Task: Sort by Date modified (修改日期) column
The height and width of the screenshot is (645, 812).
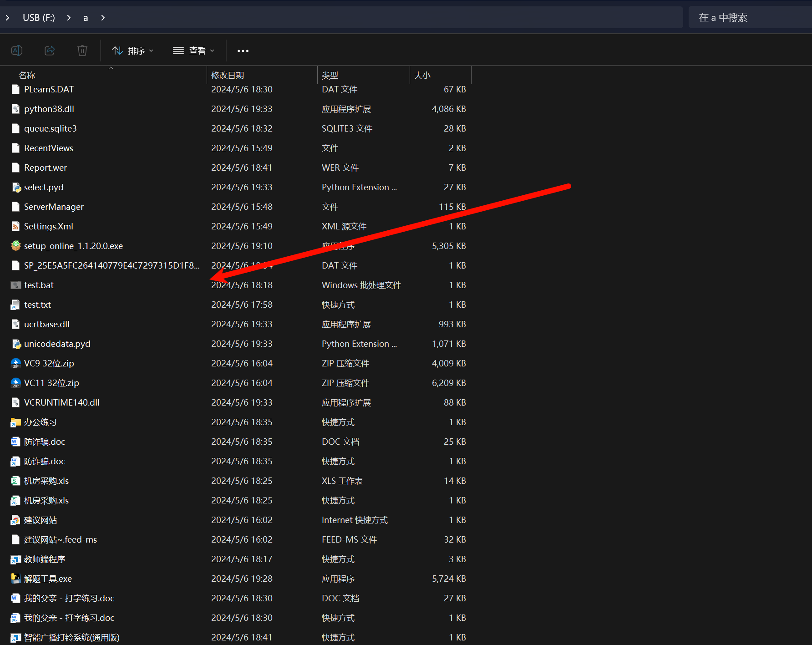Action: coord(228,76)
